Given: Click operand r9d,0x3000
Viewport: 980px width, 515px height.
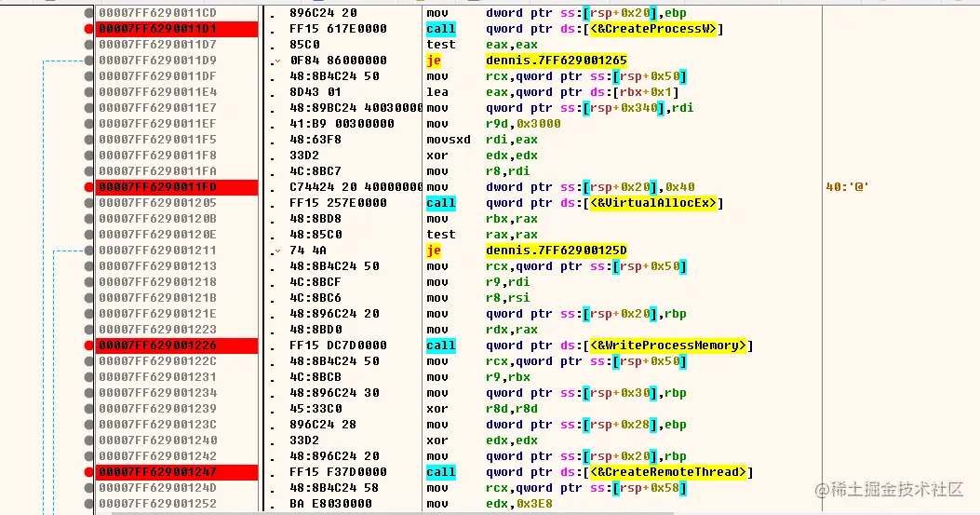Looking at the screenshot, I should (x=523, y=124).
